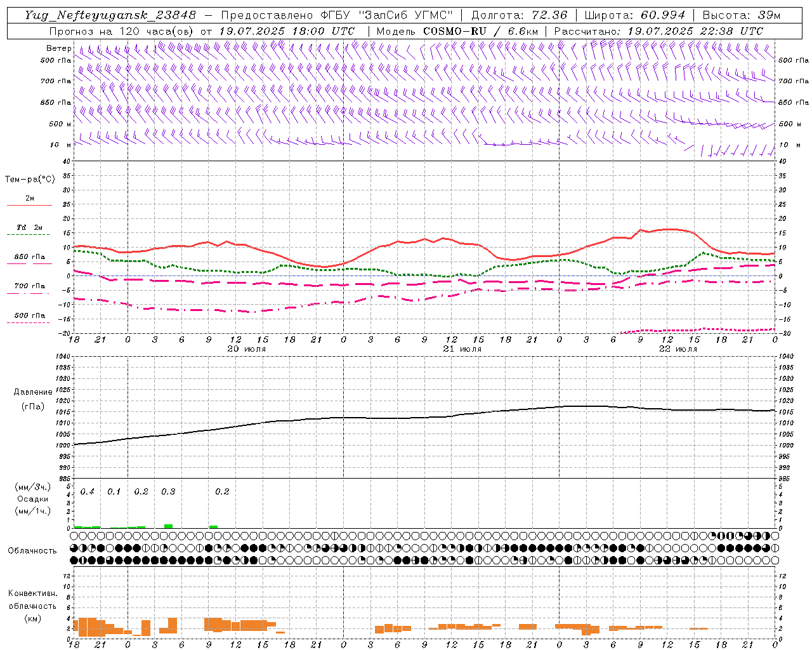Click the 850 гПа temperature legend entry
Viewport: 812px width, 650px height.
pos(29,258)
